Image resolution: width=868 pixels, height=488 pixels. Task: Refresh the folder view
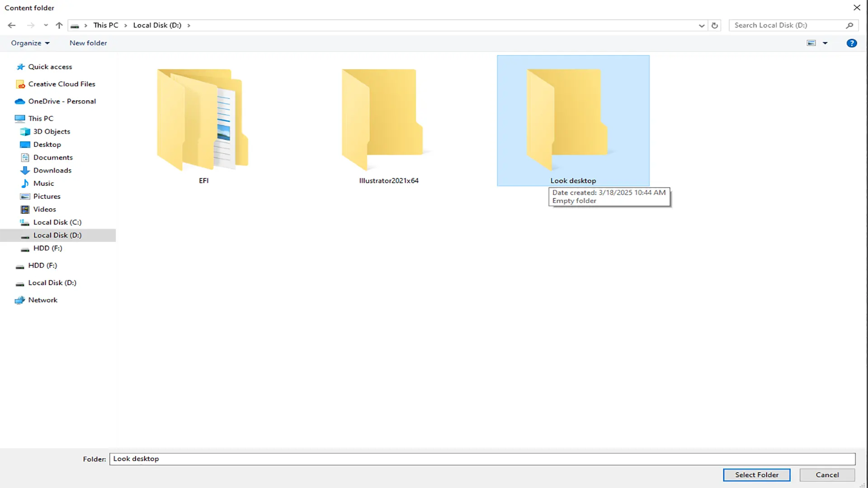click(x=715, y=26)
